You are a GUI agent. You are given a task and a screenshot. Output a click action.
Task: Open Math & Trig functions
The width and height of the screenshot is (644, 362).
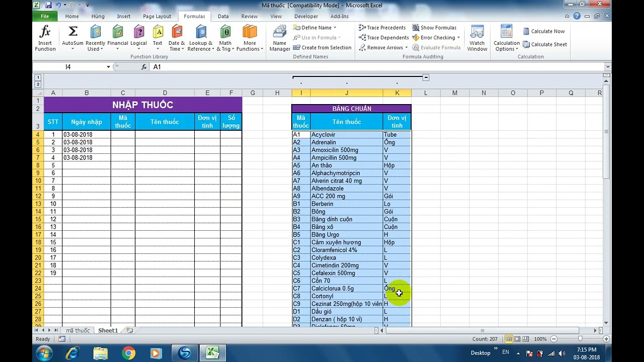(225, 38)
